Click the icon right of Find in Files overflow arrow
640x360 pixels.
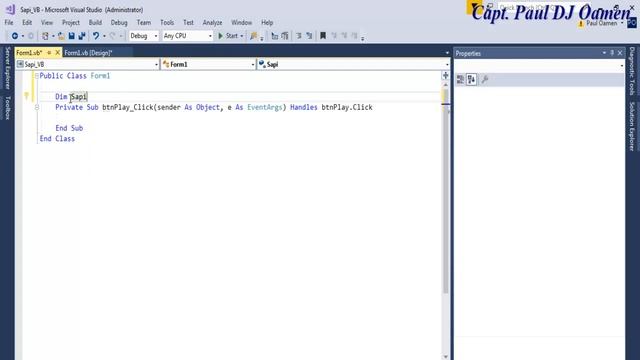click(275, 36)
